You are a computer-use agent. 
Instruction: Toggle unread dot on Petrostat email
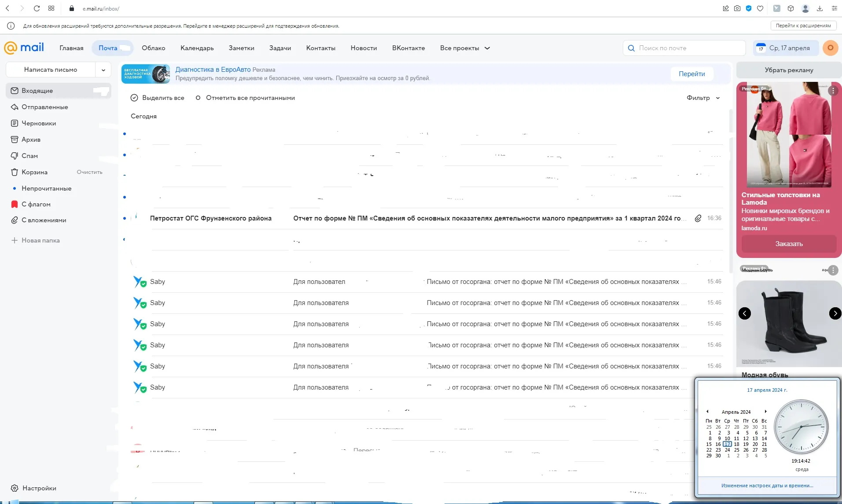[x=125, y=218]
